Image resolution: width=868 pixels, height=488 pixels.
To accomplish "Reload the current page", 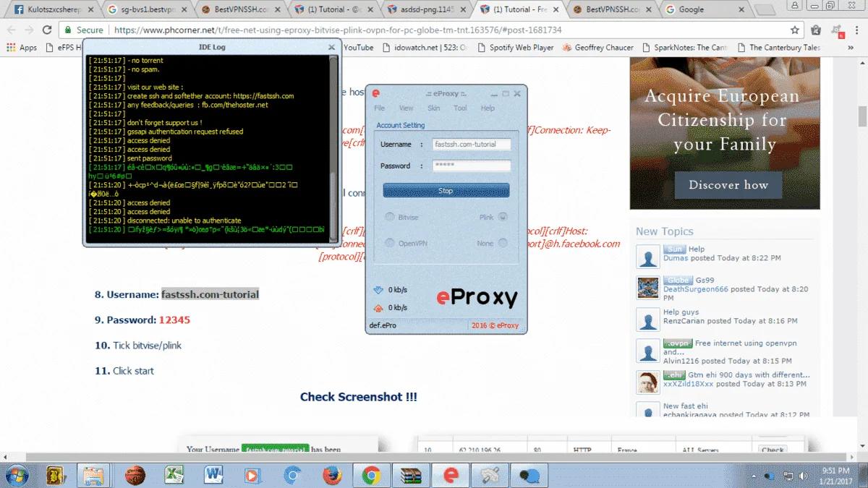I will [x=47, y=30].
